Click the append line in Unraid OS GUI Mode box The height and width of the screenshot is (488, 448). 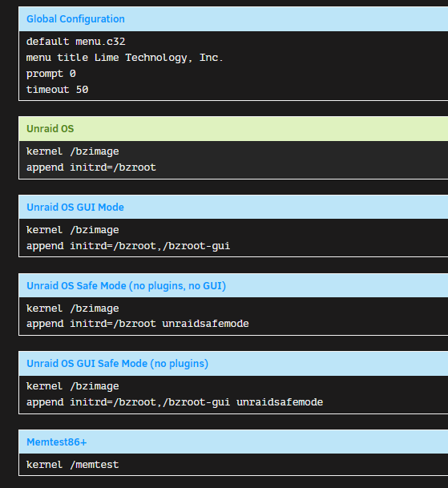point(128,246)
